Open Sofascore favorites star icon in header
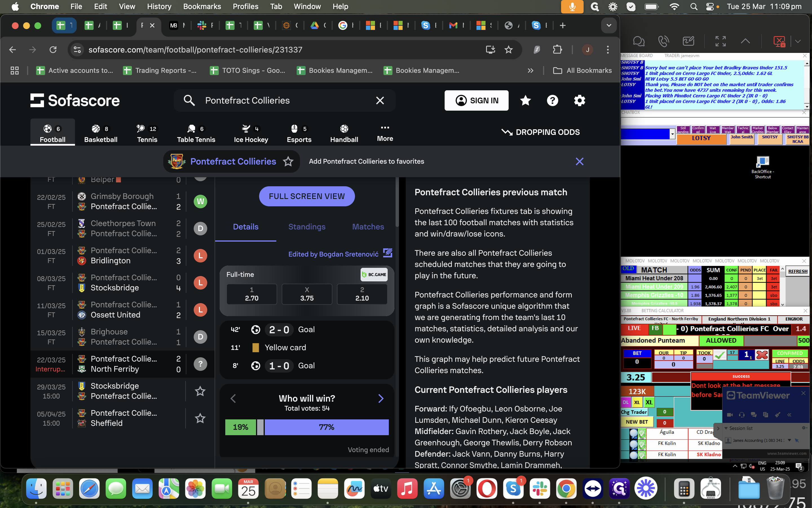Screen dimensions: 812x508 (x=525, y=100)
